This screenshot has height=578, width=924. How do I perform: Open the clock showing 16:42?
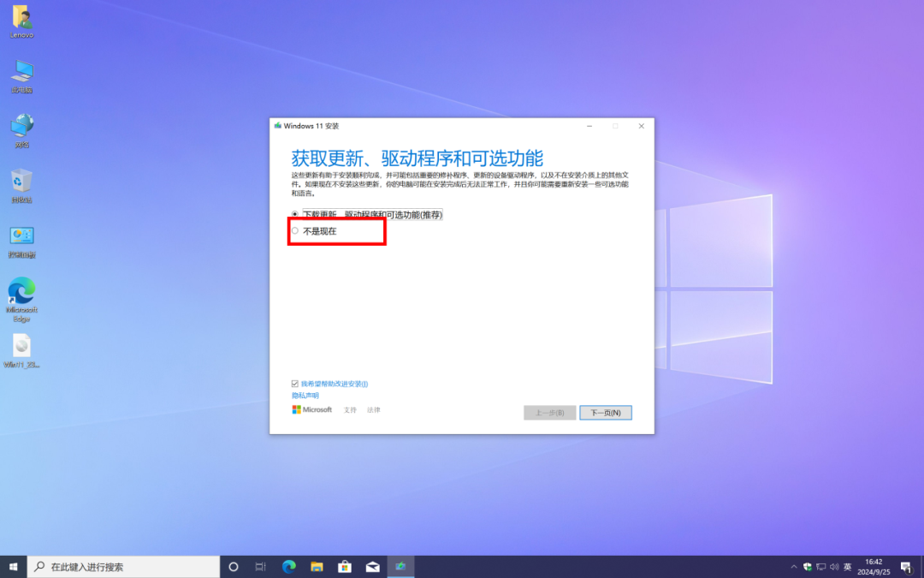874,567
